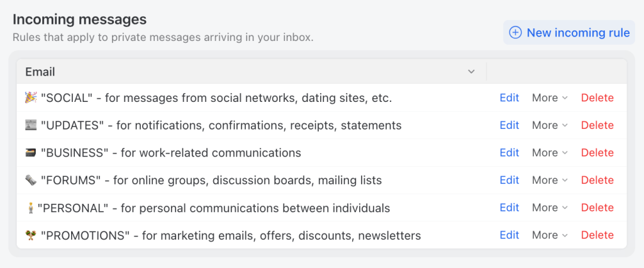Edit the SOCIAL incoming rule
Screen dimensions: 644x268
coord(509,98)
